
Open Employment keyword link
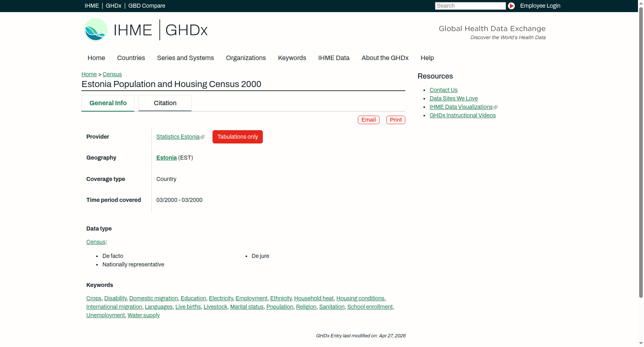252,298
